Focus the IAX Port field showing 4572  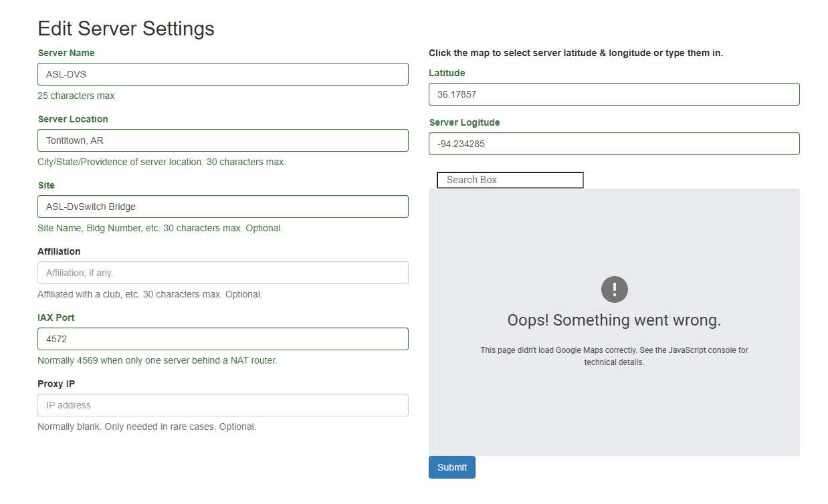coord(223,339)
